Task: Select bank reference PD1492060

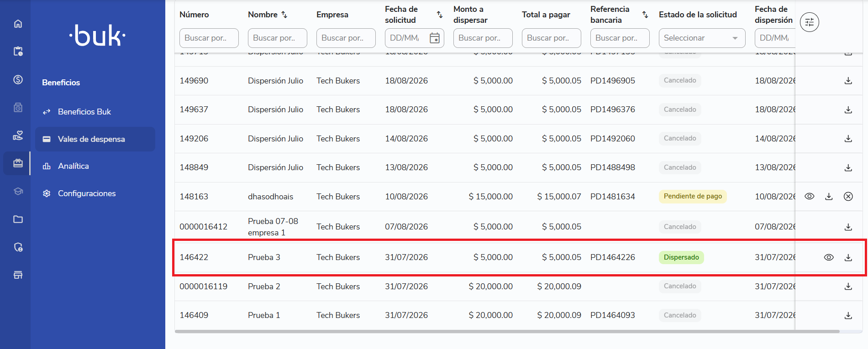Action: coord(612,139)
